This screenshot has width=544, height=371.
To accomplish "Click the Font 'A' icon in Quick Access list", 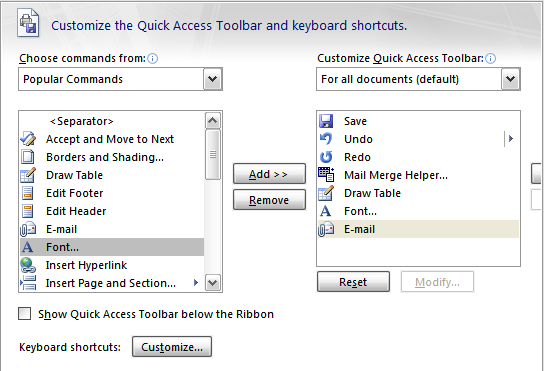I will 325,211.
